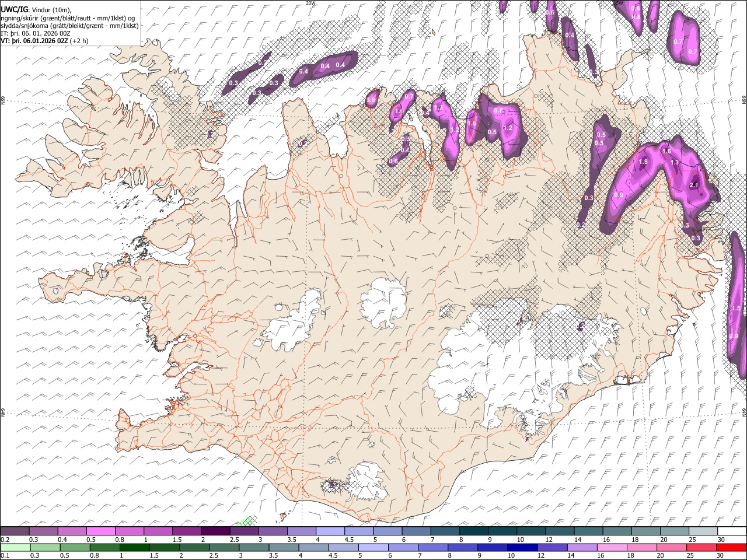Click the 'UWC/IG: Vindur (10m)' title line
Viewport: 747px width, 560px height.
pos(36,9)
